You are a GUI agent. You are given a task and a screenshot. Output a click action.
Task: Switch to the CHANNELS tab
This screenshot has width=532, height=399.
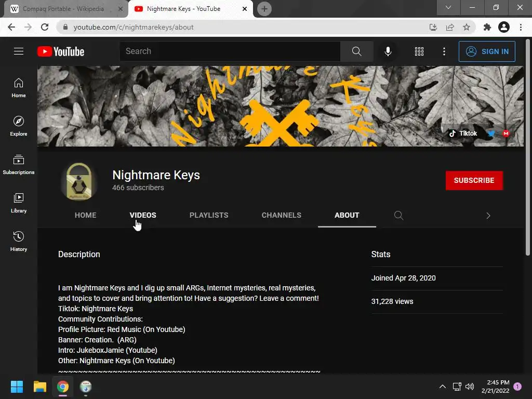pyautogui.click(x=281, y=215)
